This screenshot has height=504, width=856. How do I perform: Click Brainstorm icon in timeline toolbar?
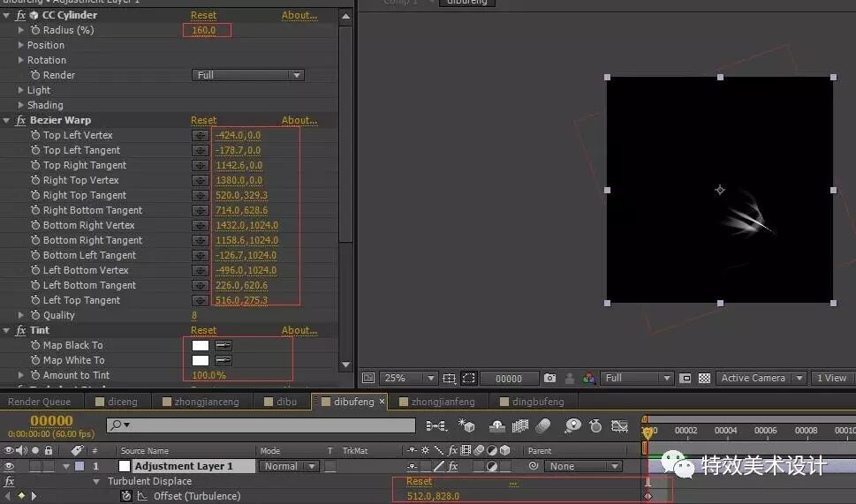point(572,425)
